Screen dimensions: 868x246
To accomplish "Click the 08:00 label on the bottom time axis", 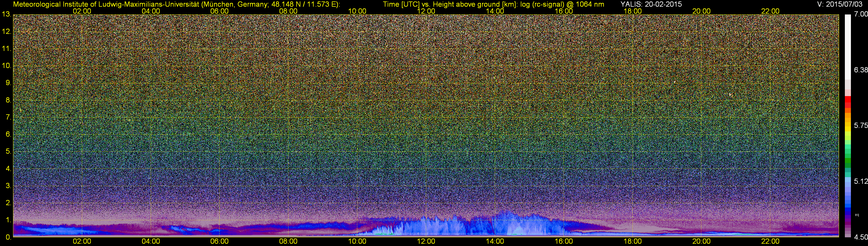I will [x=288, y=242].
